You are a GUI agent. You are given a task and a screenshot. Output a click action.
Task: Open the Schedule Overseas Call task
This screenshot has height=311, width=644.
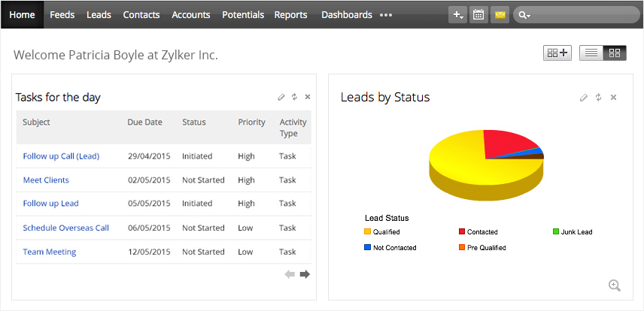click(x=66, y=228)
